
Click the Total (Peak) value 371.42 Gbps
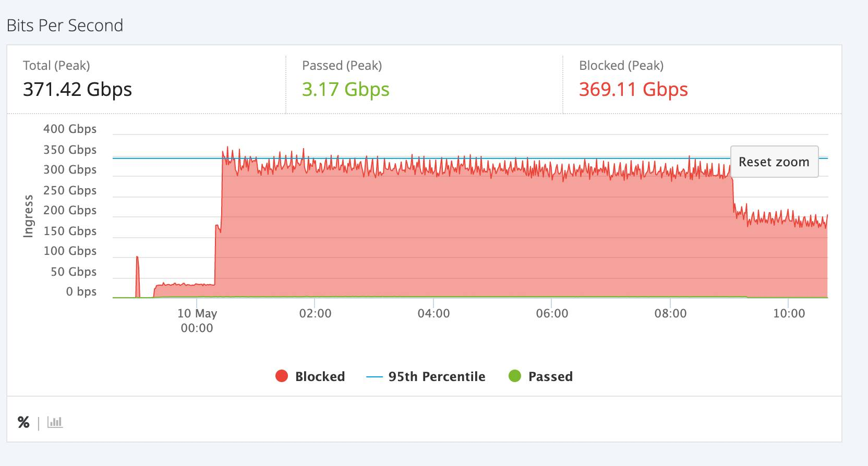[78, 90]
